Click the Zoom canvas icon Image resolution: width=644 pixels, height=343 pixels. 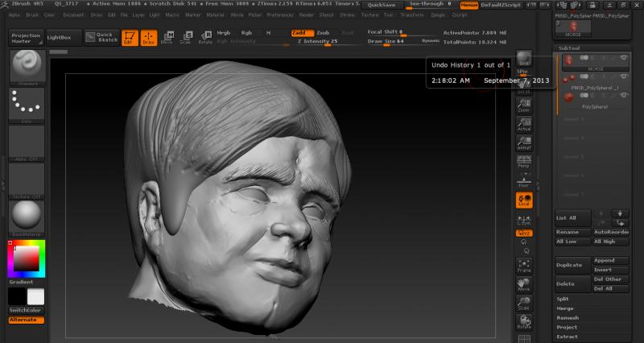click(x=523, y=105)
